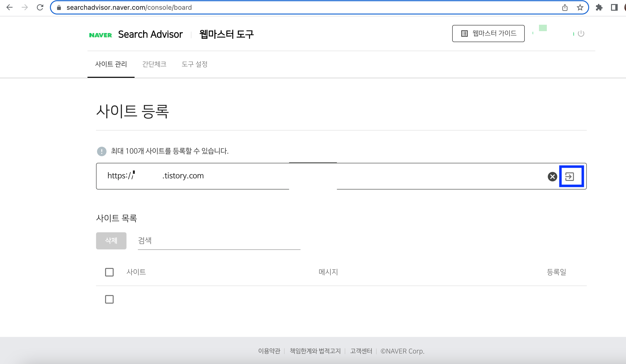Open the 고객센터 footer link
Image resolution: width=626 pixels, height=364 pixels.
coord(361,351)
